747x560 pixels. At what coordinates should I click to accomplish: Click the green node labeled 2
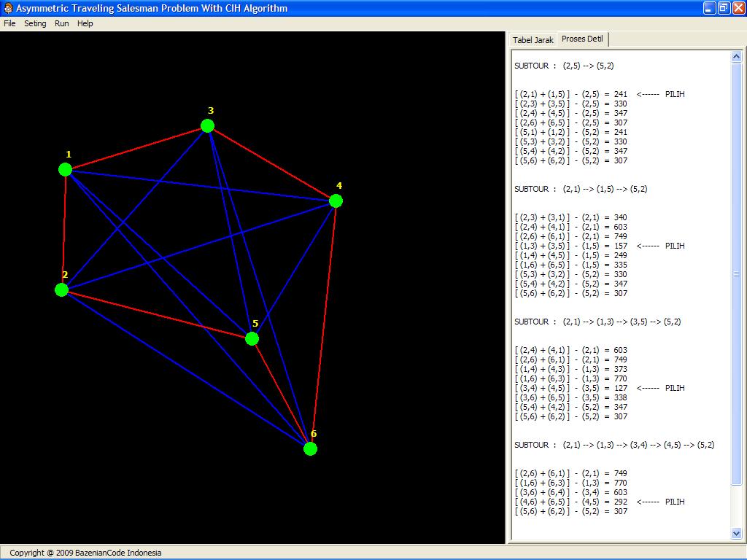tap(62, 289)
